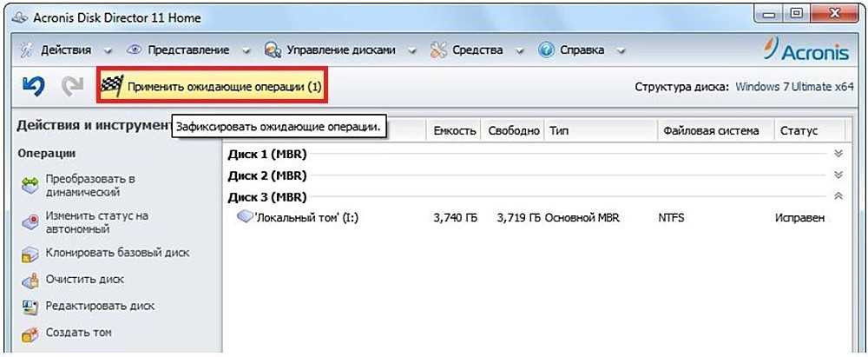
Task: Open the Представление menu
Action: pyautogui.click(x=188, y=50)
